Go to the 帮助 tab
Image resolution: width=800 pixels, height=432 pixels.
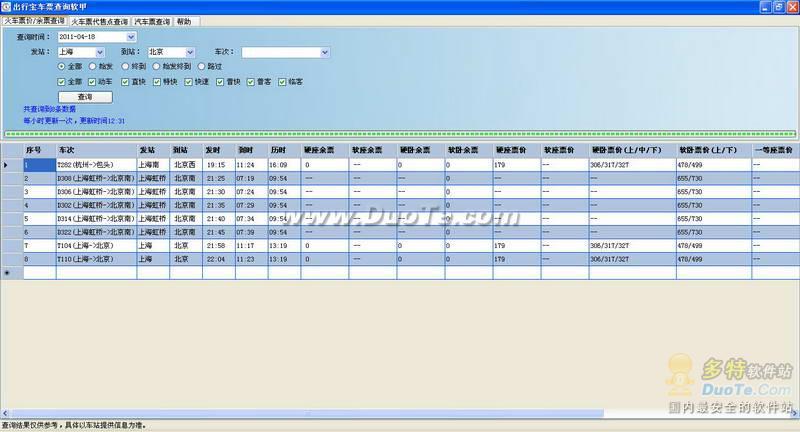[x=184, y=20]
